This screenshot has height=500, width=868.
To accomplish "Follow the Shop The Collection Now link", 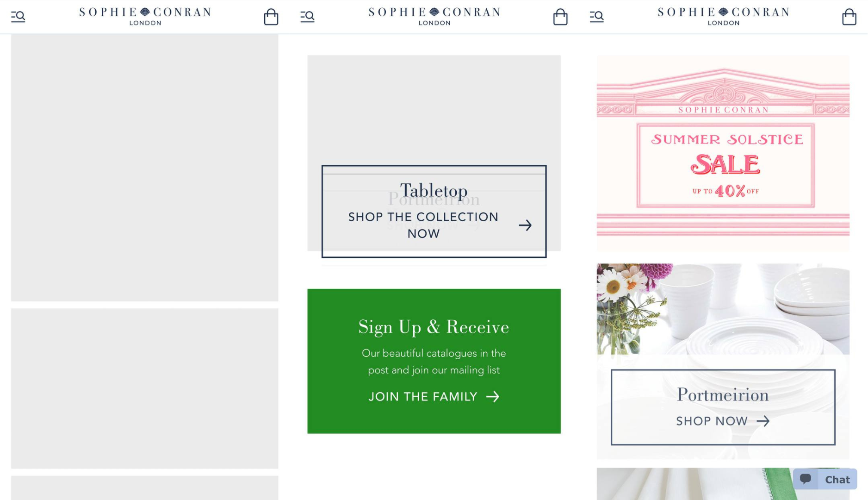I will (423, 225).
